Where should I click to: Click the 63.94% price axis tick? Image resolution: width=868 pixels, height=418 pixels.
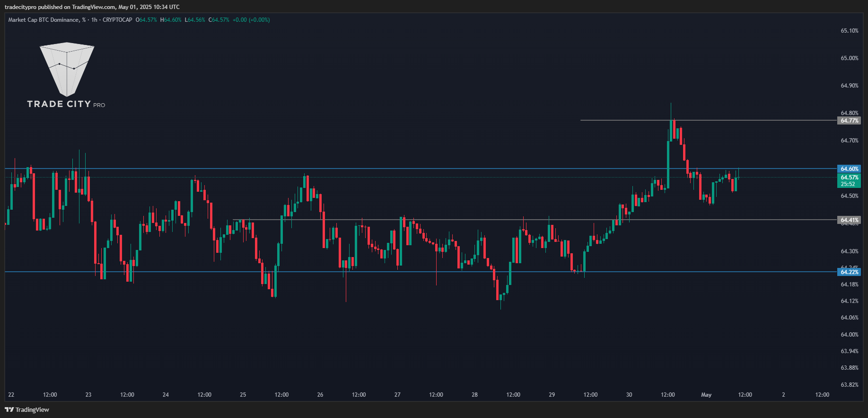point(850,351)
